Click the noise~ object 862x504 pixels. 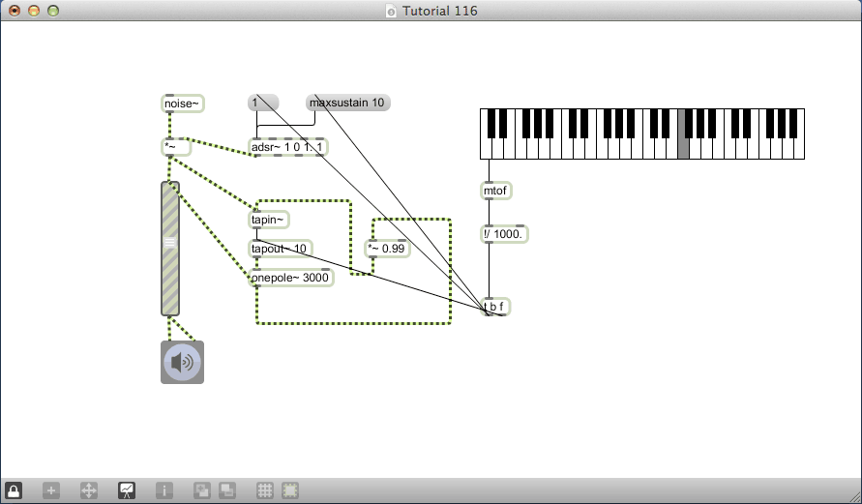(182, 104)
